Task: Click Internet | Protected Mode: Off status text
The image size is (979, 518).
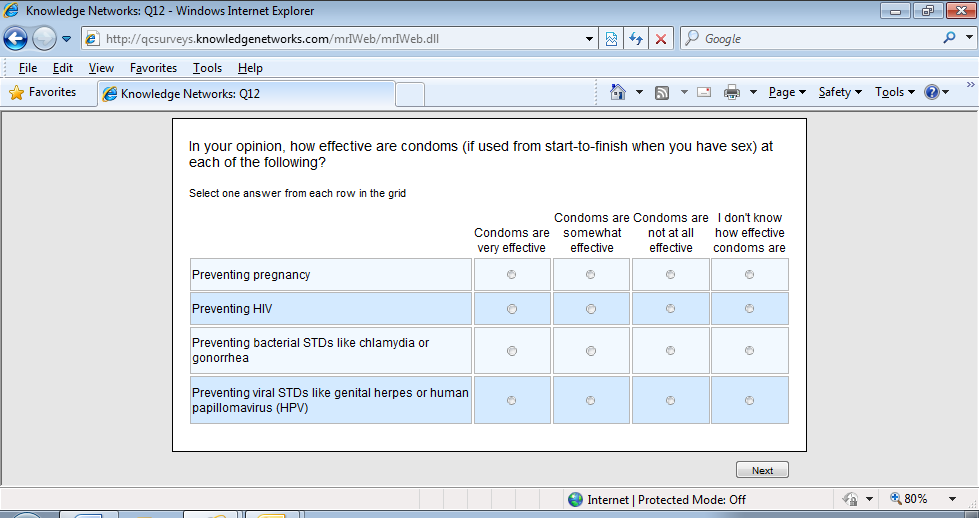Action: 666,499
